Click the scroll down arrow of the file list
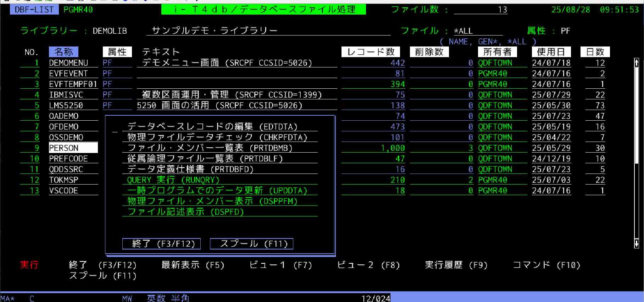The height and width of the screenshot is (302, 644). 637,243
